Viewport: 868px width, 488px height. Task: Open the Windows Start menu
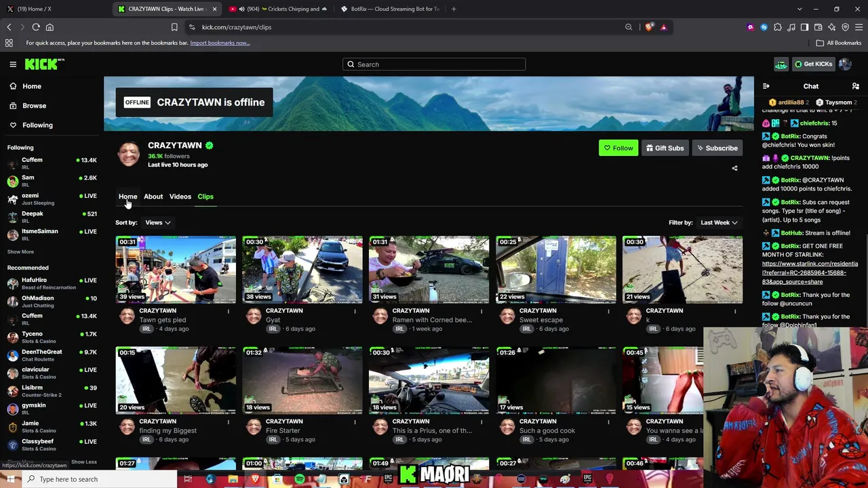[10, 479]
